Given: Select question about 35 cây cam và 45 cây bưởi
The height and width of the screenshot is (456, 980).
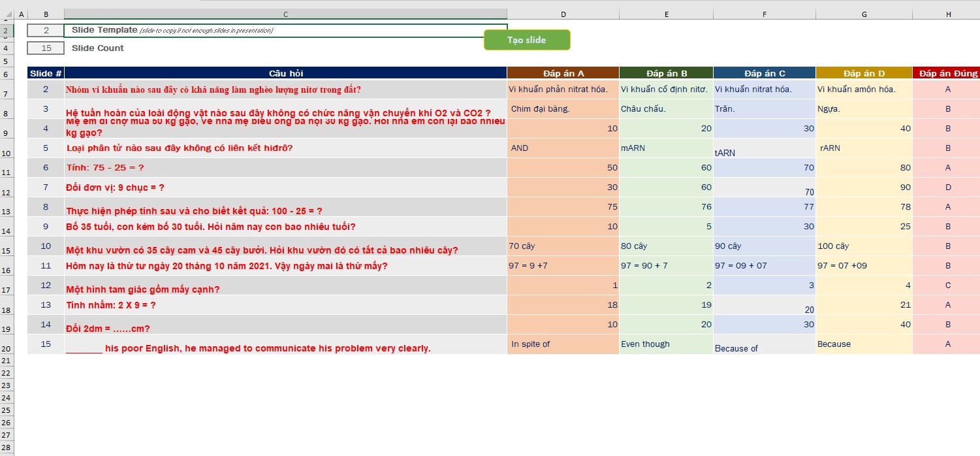Looking at the screenshot, I should [x=285, y=246].
